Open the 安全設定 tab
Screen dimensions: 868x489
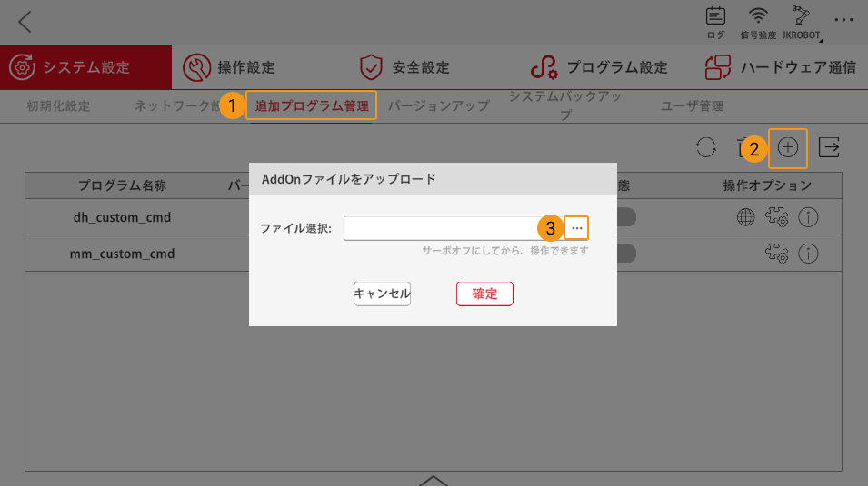(404, 67)
